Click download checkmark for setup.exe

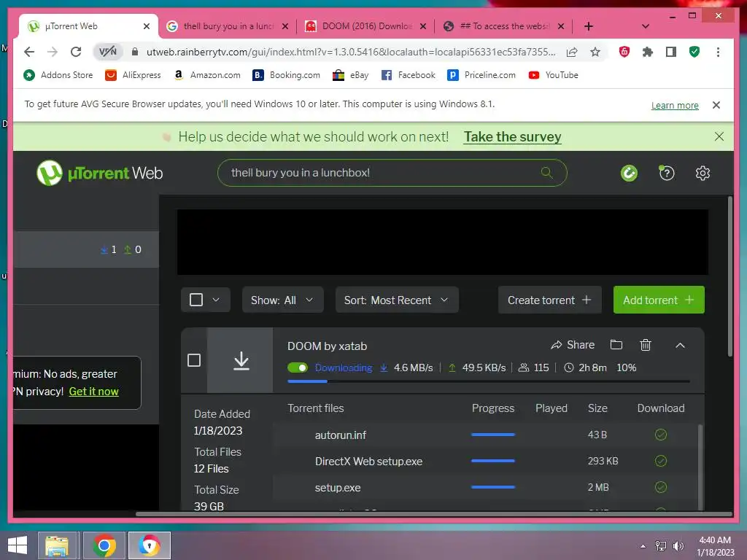pyautogui.click(x=661, y=487)
